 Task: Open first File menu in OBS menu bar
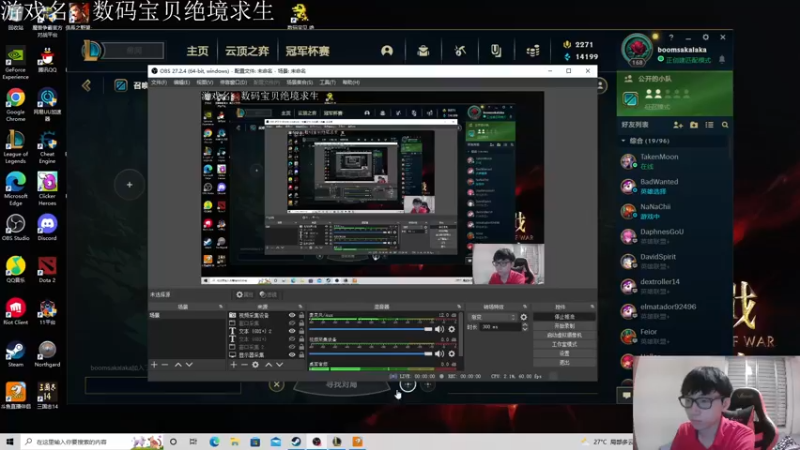159,82
